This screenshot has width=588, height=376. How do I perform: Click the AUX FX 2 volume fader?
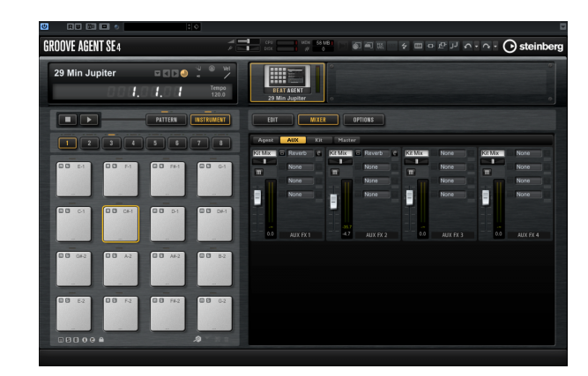coord(333,201)
